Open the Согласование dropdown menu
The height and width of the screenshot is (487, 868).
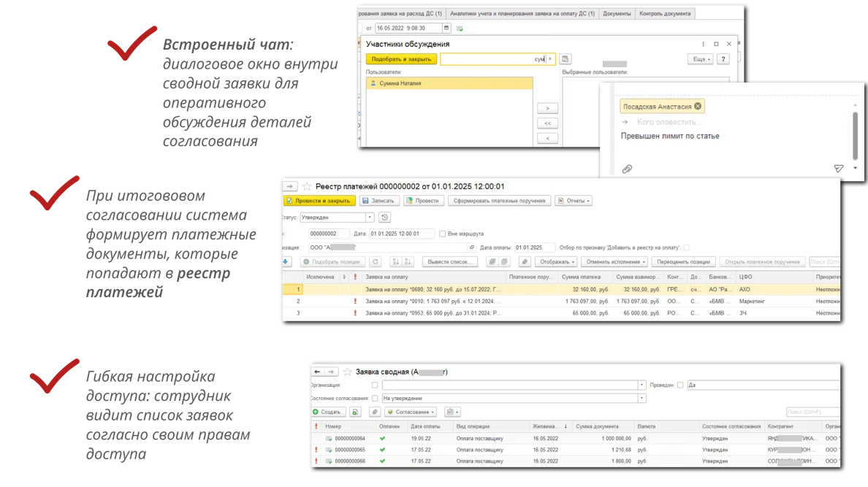[411, 412]
